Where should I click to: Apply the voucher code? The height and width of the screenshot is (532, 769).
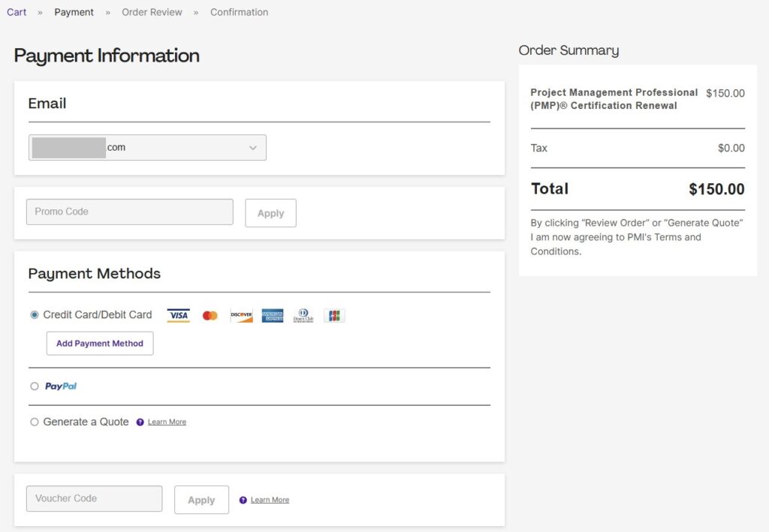pos(201,500)
